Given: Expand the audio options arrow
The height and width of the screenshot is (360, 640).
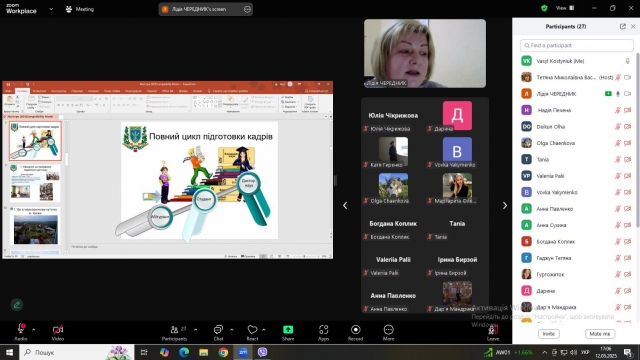Looking at the screenshot, I should [33, 329].
